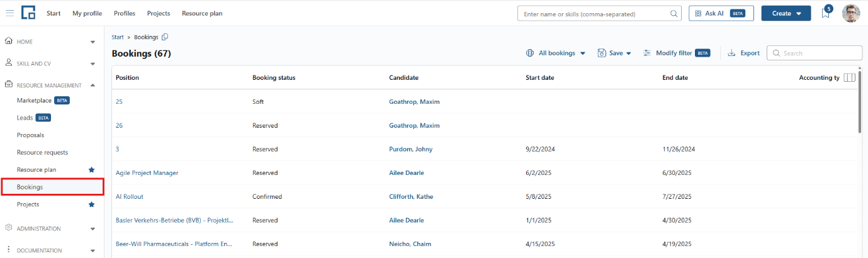This screenshot has height=258, width=868.
Task: Select Bookings in the sidebar
Action: point(52,187)
